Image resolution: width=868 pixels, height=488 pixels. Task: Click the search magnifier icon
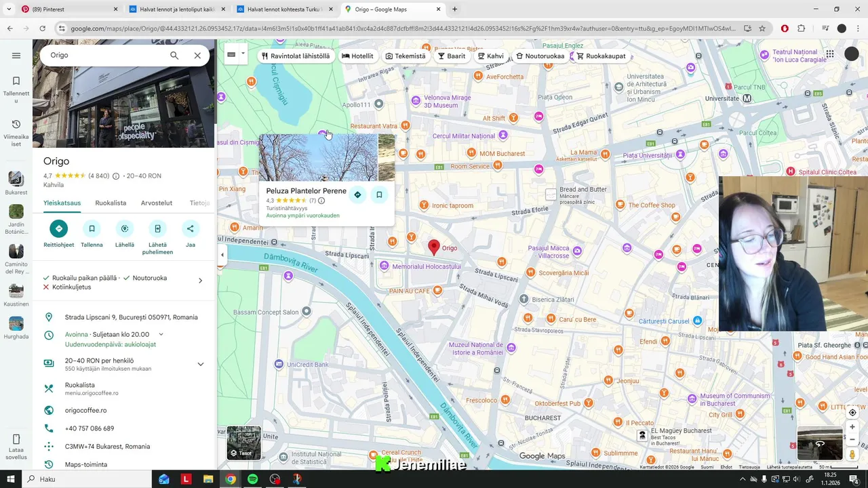[174, 56]
